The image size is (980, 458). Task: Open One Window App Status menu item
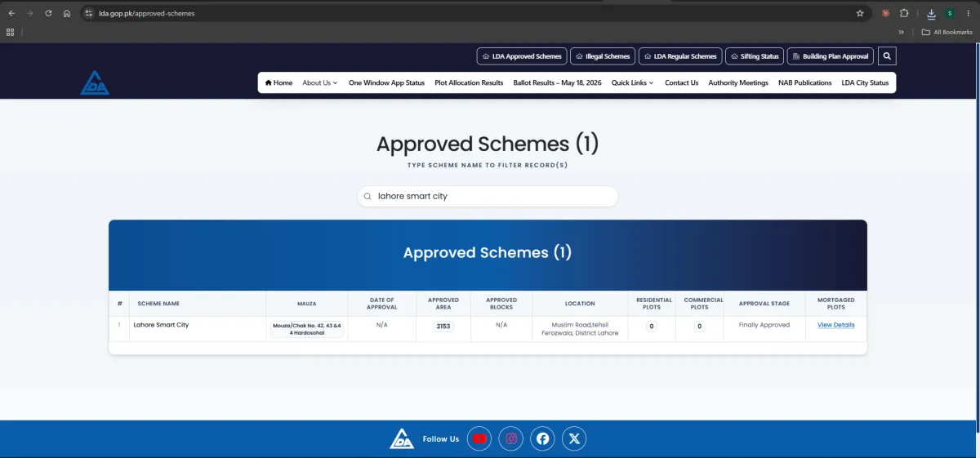point(386,82)
